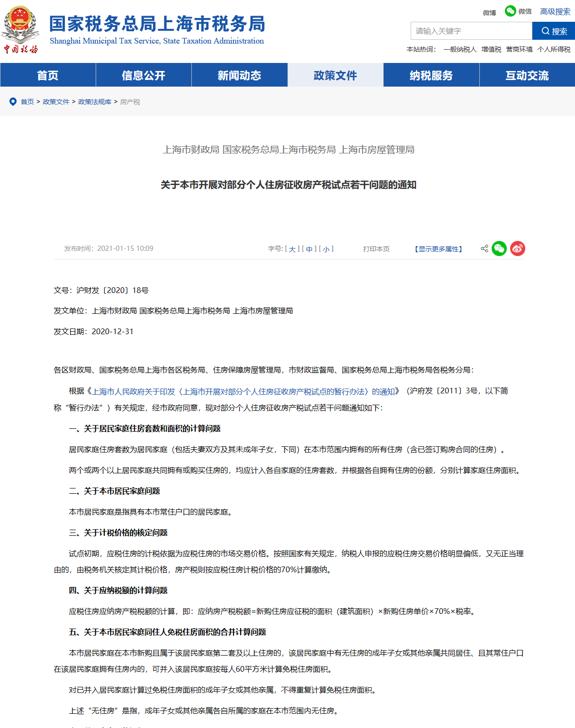The height and width of the screenshot is (728, 575).
Task: Click the WeChat sharing icon near print options
Action: (499, 249)
